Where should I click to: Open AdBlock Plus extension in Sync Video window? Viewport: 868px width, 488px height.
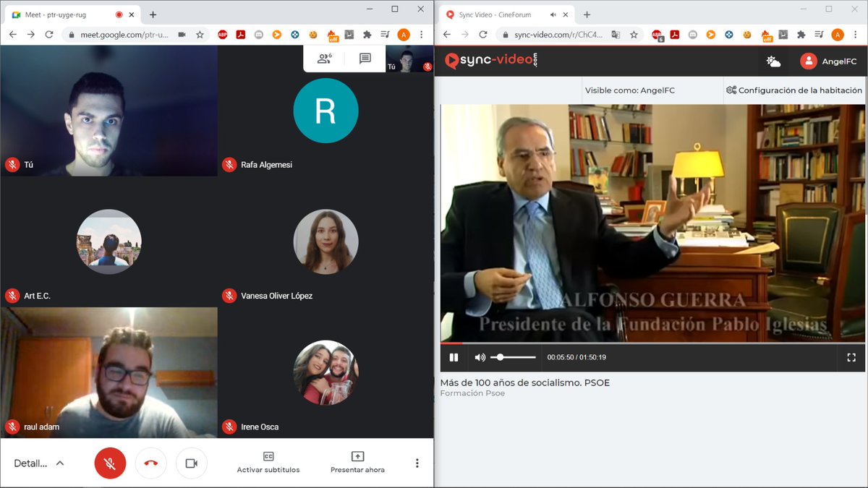pos(657,35)
